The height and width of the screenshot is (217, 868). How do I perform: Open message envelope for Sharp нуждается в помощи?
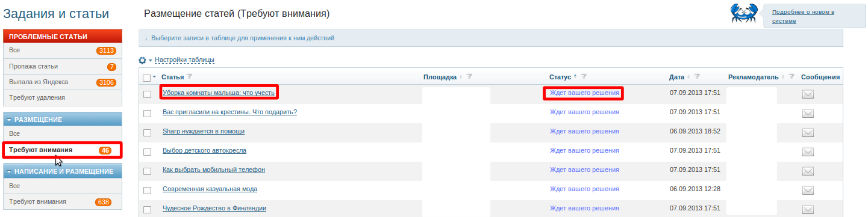coord(808,132)
